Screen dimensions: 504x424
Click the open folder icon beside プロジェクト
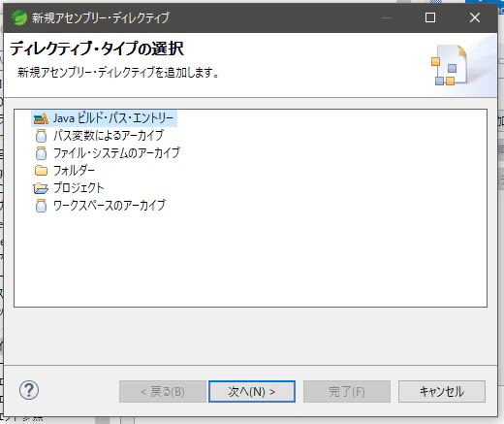coord(41,188)
